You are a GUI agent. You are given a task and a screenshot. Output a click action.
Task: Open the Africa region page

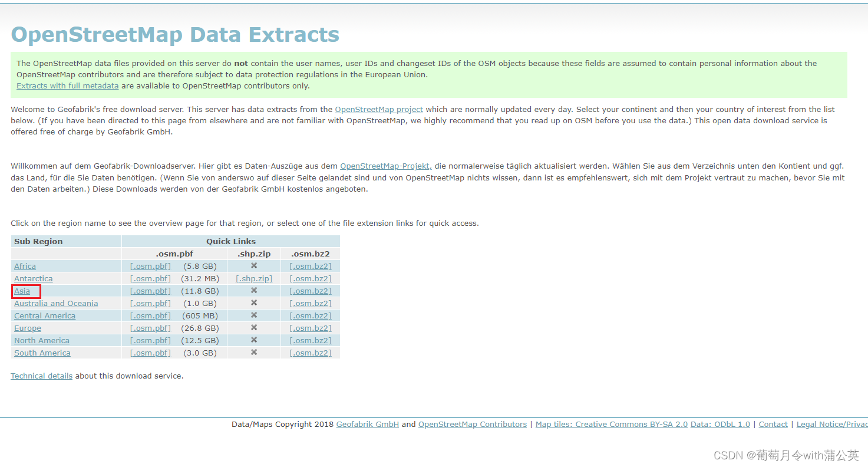pos(25,267)
